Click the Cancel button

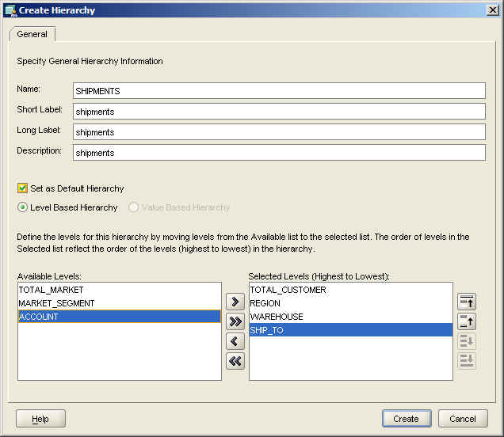tap(463, 419)
